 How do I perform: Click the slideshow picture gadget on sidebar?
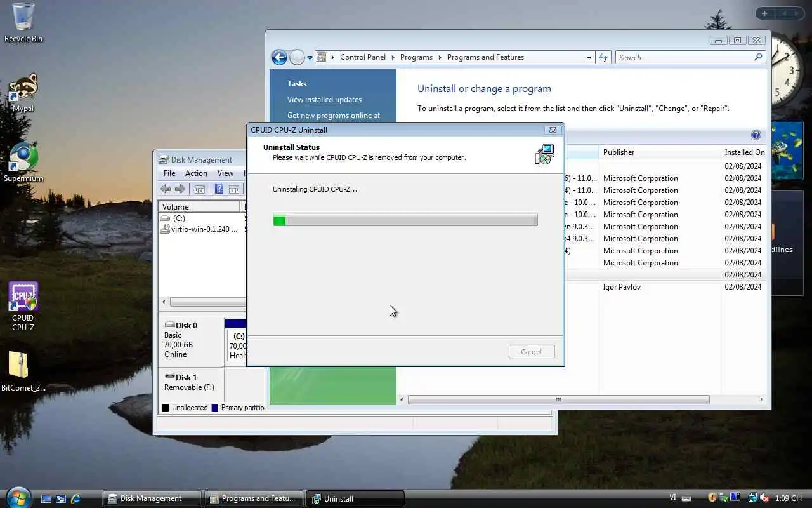[x=788, y=150]
